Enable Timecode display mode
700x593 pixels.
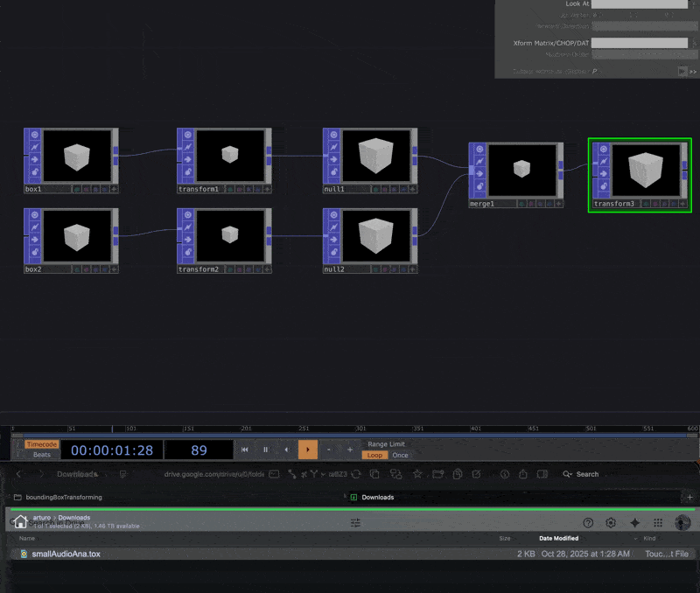[41, 444]
